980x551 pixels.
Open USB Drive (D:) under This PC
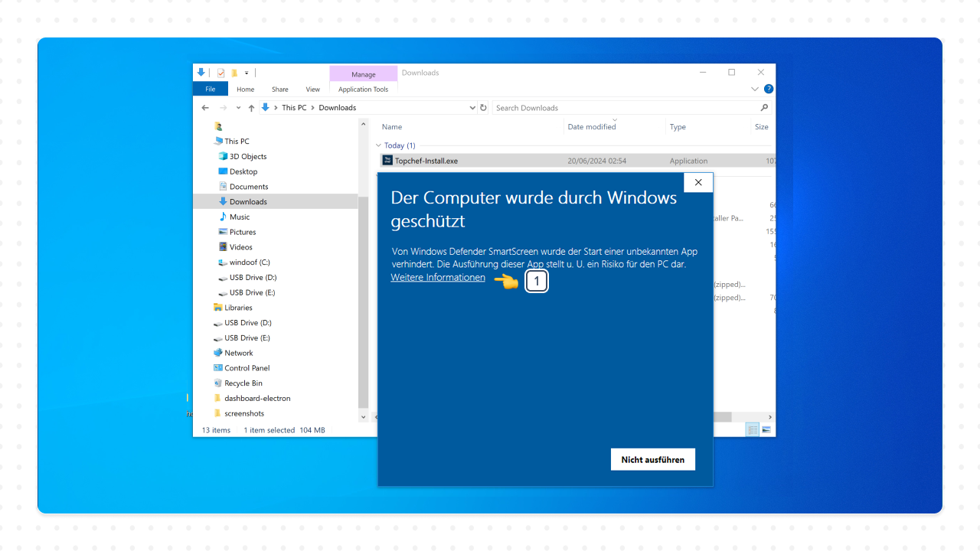[x=253, y=277]
